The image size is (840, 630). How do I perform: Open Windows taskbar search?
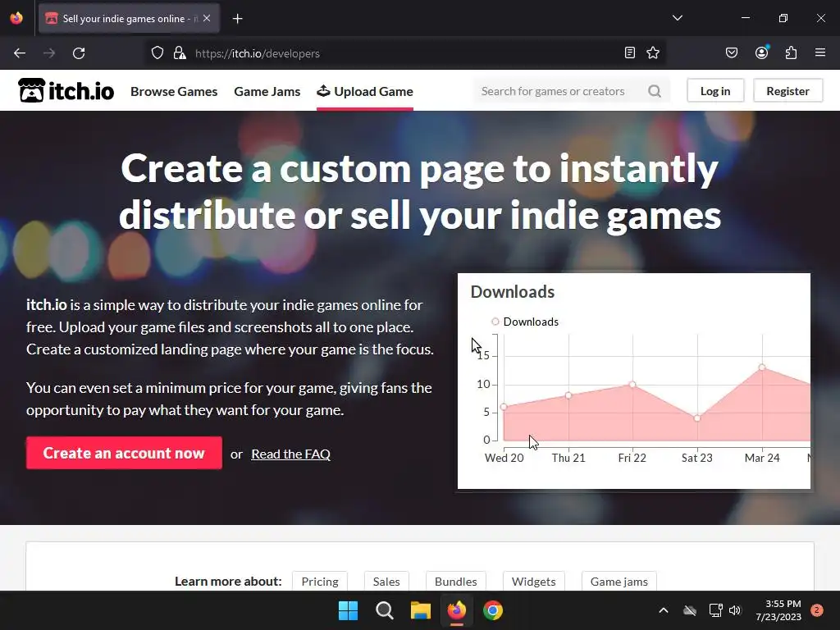[x=385, y=610]
